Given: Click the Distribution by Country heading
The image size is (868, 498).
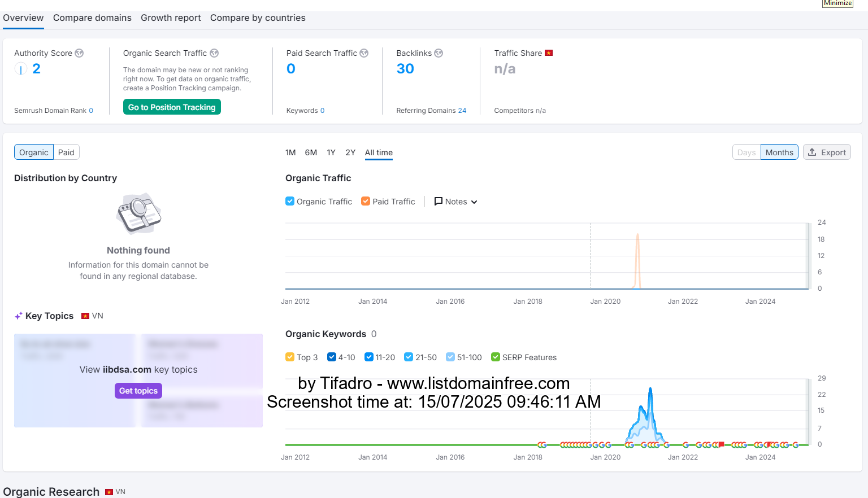Looking at the screenshot, I should (66, 178).
